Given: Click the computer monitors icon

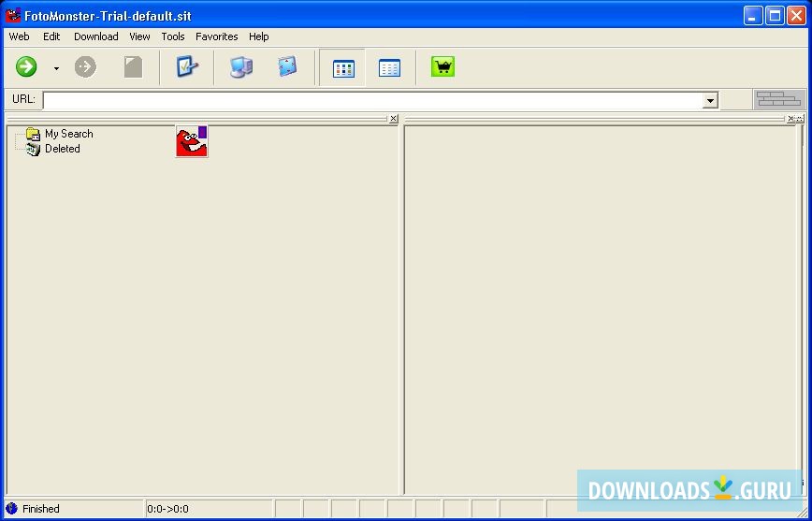Looking at the screenshot, I should coord(241,66).
